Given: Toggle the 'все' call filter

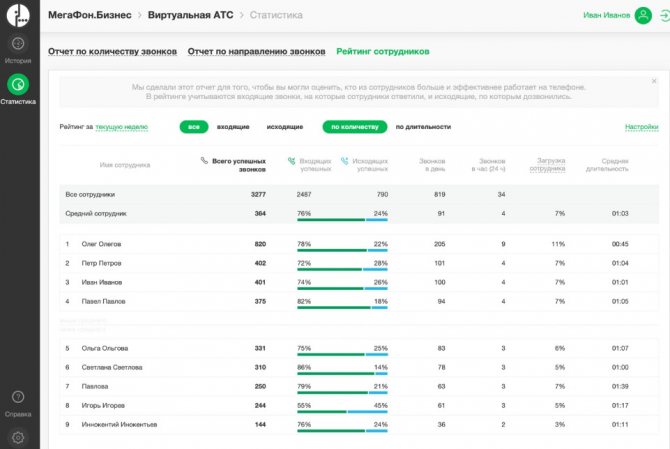Looking at the screenshot, I should pos(194,127).
